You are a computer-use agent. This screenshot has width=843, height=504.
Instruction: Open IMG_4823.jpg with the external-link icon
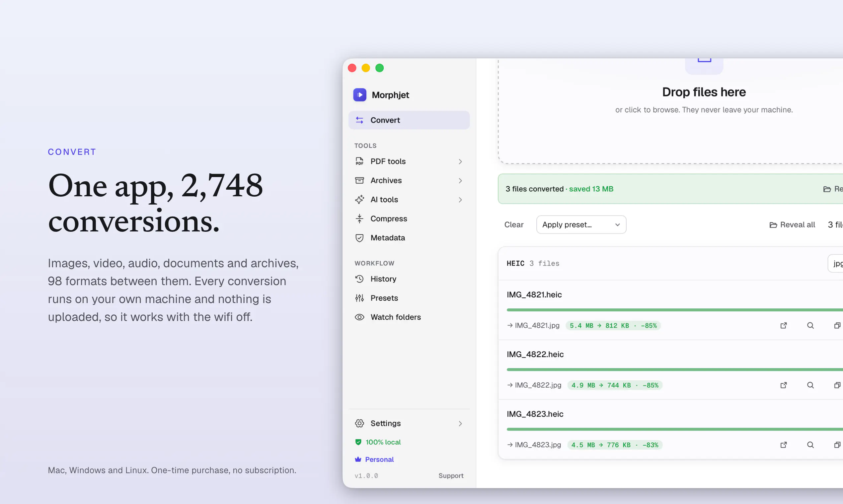(x=784, y=445)
